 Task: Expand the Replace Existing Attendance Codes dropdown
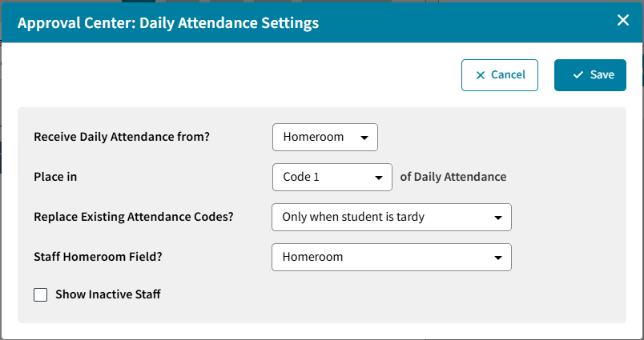coord(391,217)
